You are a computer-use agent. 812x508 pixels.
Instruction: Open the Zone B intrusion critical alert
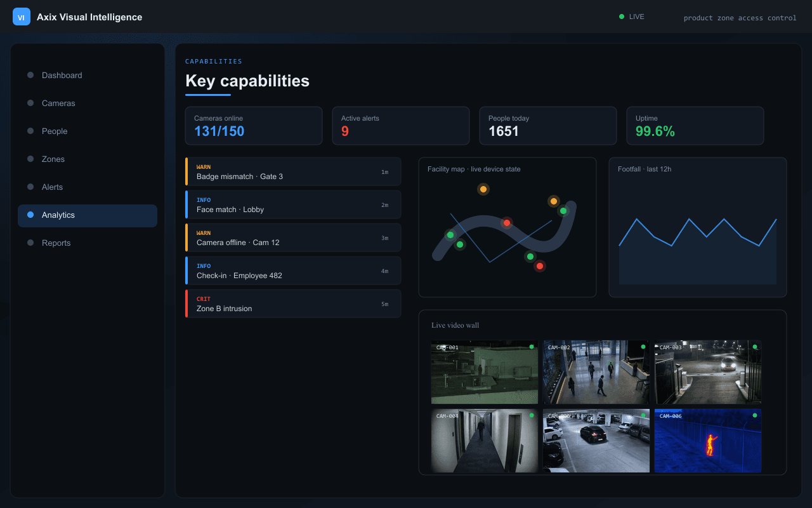click(293, 304)
